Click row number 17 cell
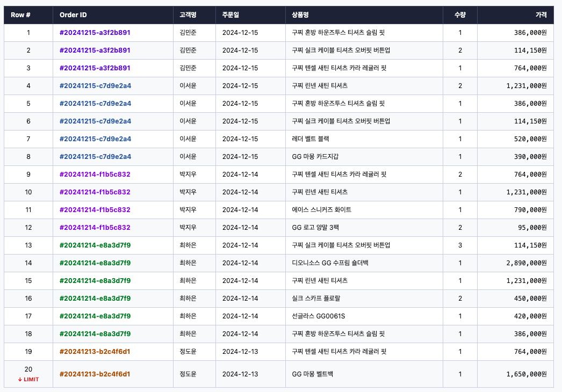The width and height of the screenshot is (562, 392). 28,316
